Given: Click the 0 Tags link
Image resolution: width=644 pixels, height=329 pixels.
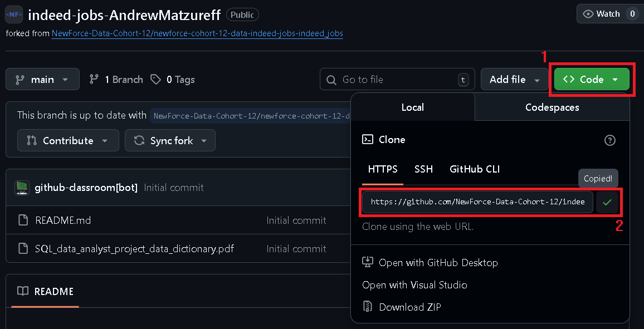Looking at the screenshot, I should [173, 79].
